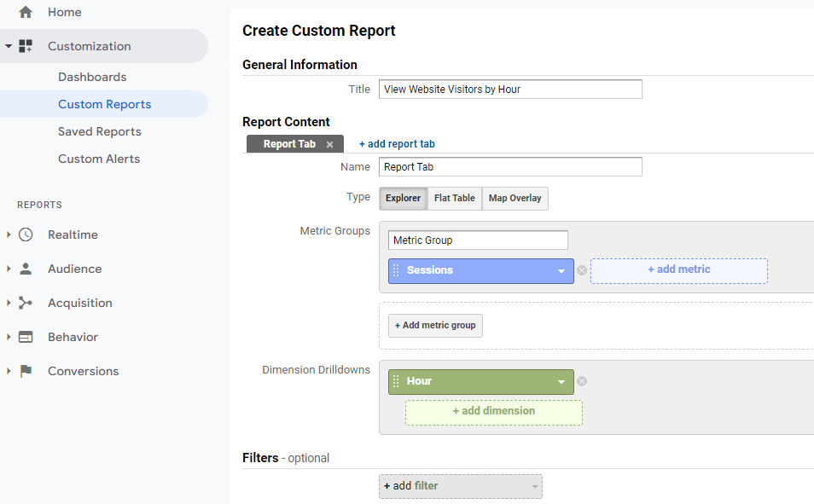
Task: Open Custom Alerts in the sidebar
Action: [x=99, y=159]
